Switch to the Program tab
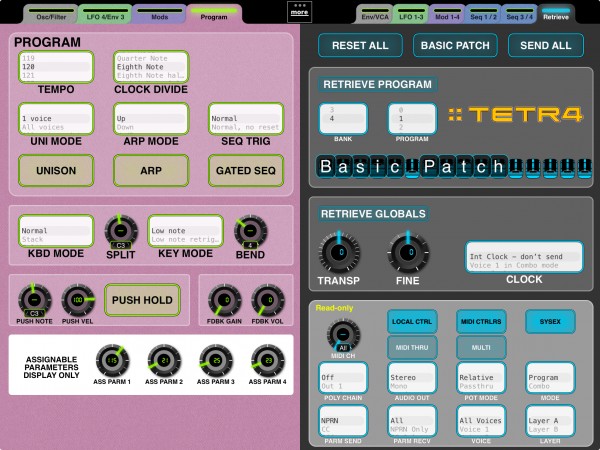Viewport: 600px width, 450px height. coord(214,14)
